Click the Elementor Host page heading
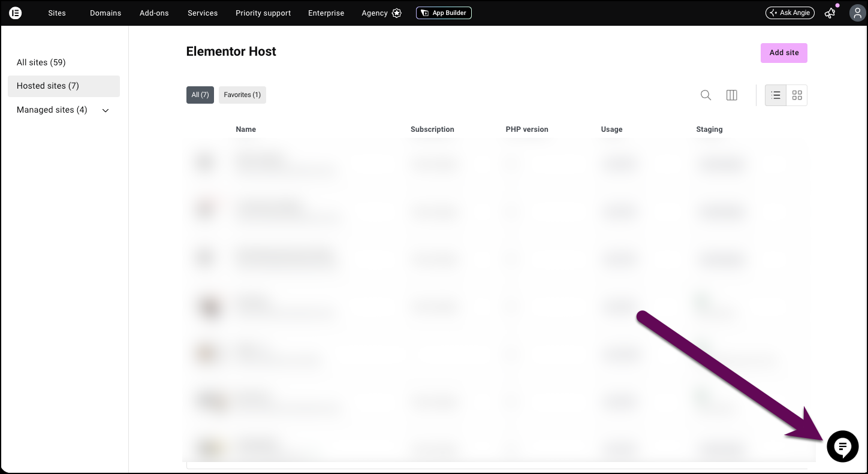 point(231,52)
